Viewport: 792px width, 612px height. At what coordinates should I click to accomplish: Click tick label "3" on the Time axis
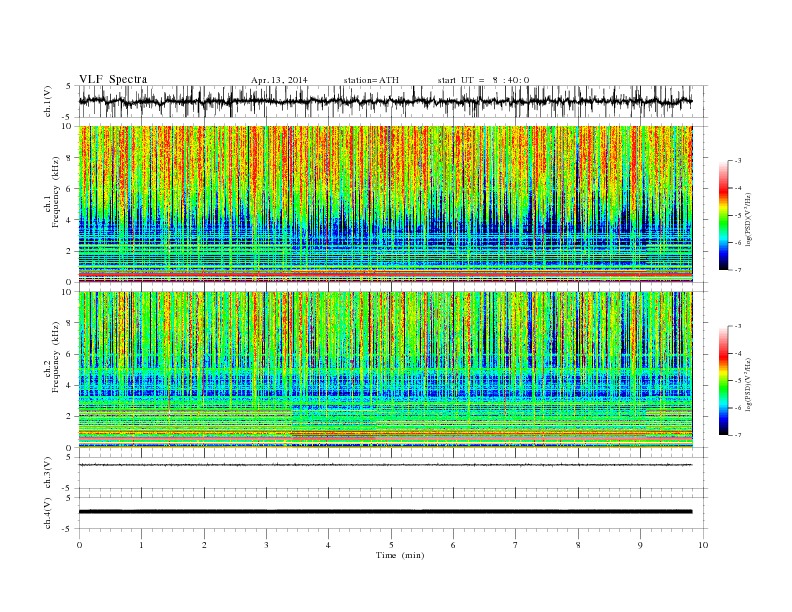[x=266, y=545]
